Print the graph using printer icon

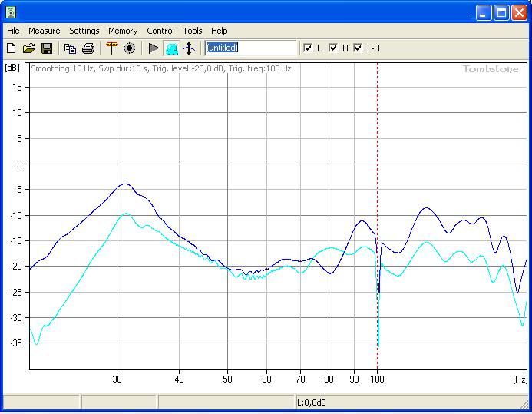[88, 48]
